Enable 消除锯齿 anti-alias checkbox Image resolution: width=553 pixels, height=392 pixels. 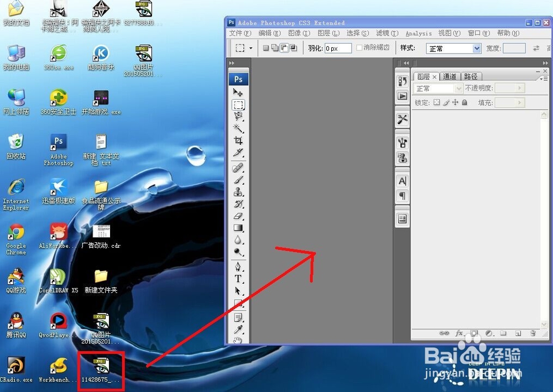(359, 48)
